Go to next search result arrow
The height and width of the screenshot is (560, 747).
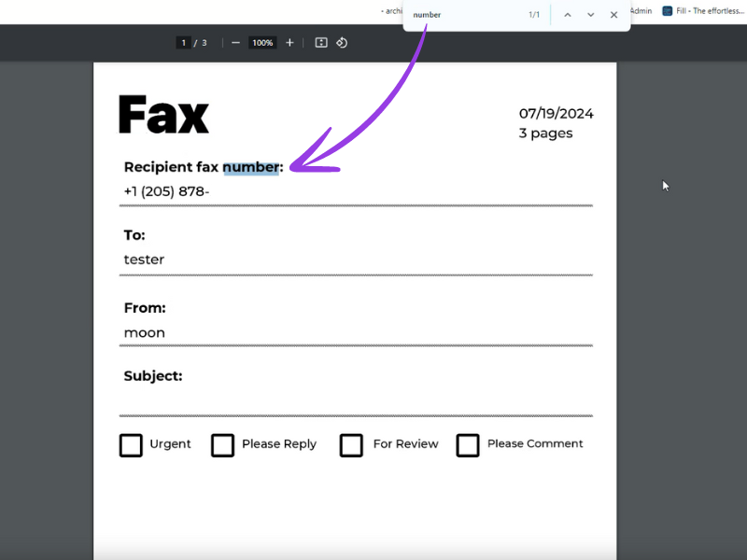[590, 15]
